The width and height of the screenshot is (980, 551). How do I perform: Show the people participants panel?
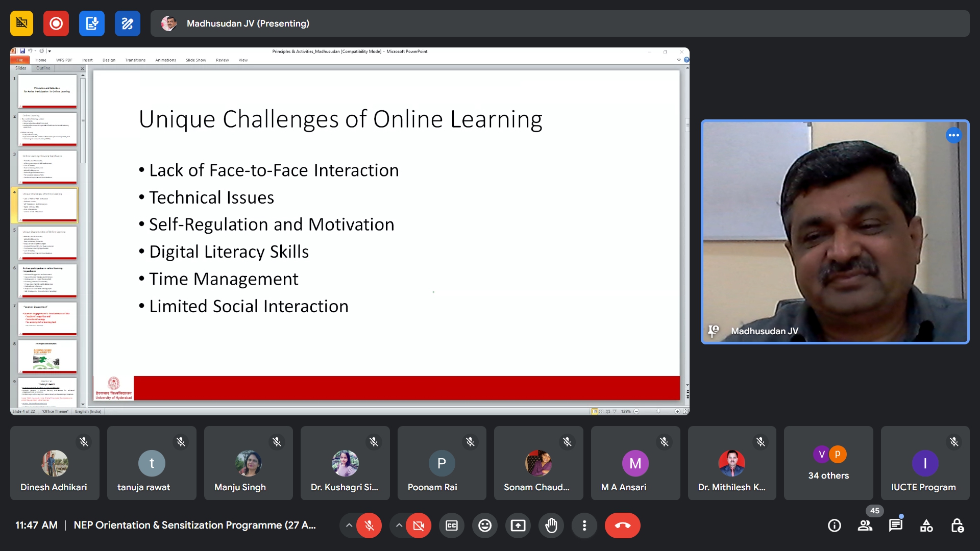click(x=865, y=525)
